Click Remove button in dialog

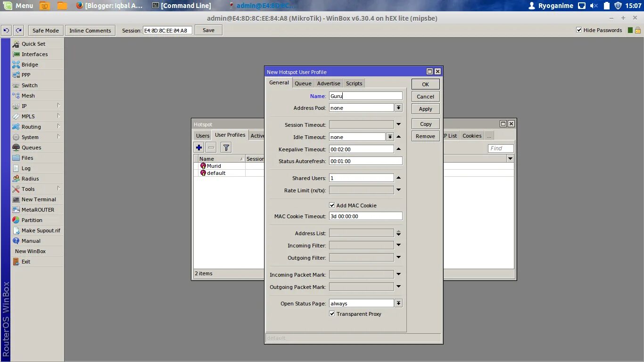click(425, 136)
